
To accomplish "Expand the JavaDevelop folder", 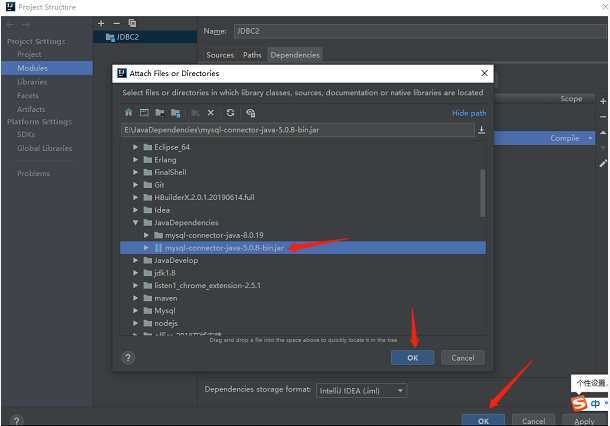I will click(x=135, y=260).
